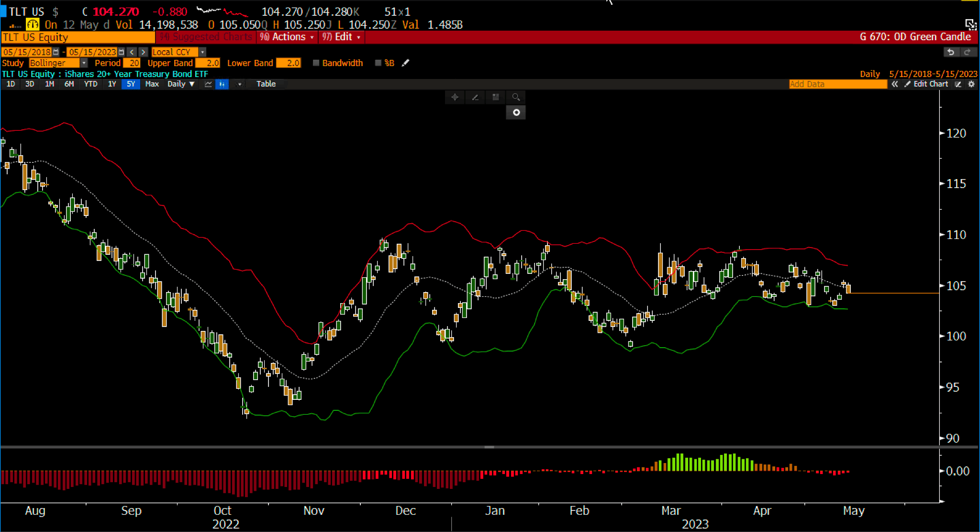Enable the Bandwidth checkbox

click(316, 63)
